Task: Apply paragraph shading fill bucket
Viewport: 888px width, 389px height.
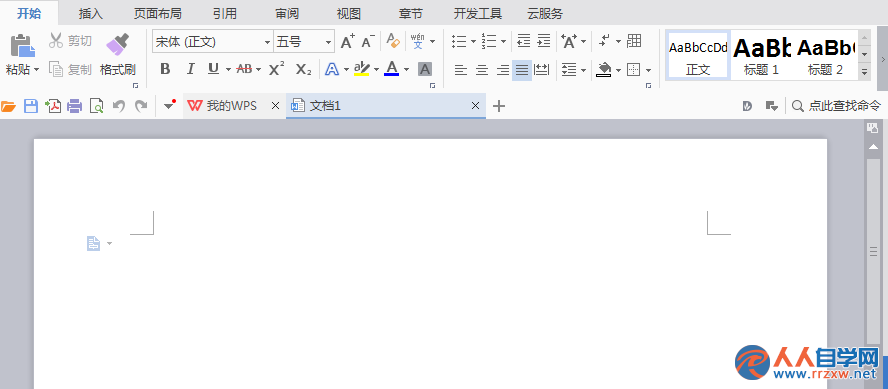Action: point(604,70)
